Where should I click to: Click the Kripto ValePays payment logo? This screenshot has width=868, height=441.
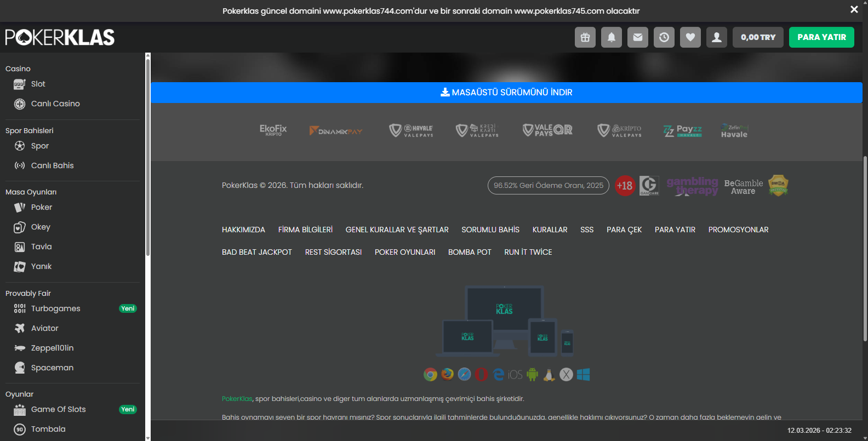click(619, 130)
